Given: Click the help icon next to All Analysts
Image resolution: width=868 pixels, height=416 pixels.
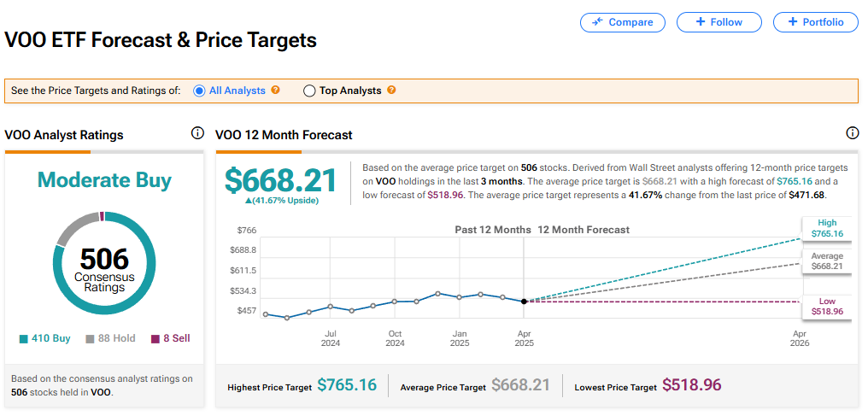Looking at the screenshot, I should pyautogui.click(x=275, y=90).
